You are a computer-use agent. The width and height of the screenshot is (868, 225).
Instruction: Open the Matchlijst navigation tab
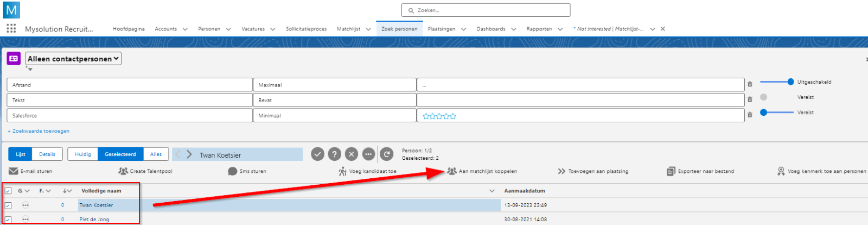[348, 29]
